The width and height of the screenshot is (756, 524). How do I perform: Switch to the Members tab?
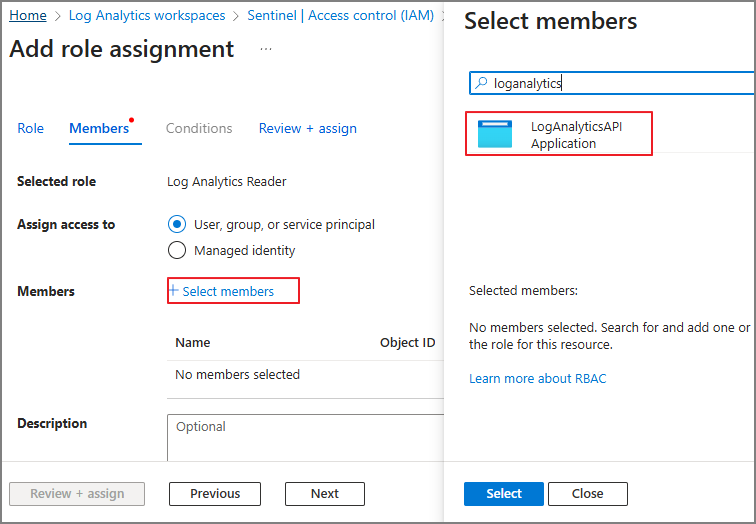pos(99,128)
